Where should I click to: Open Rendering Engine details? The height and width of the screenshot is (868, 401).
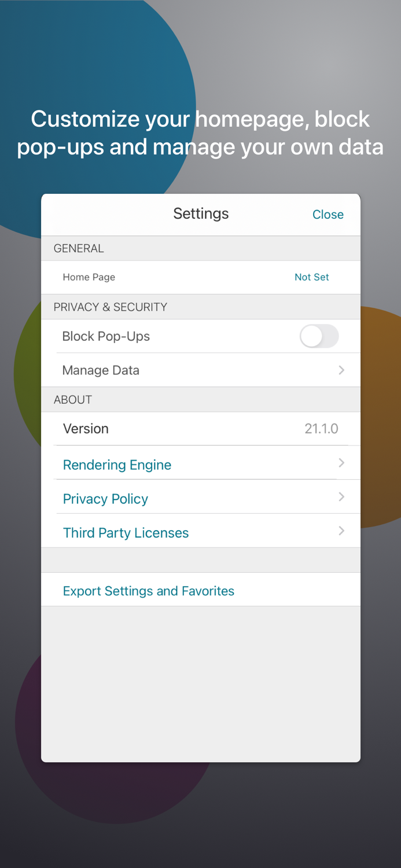tap(117, 464)
